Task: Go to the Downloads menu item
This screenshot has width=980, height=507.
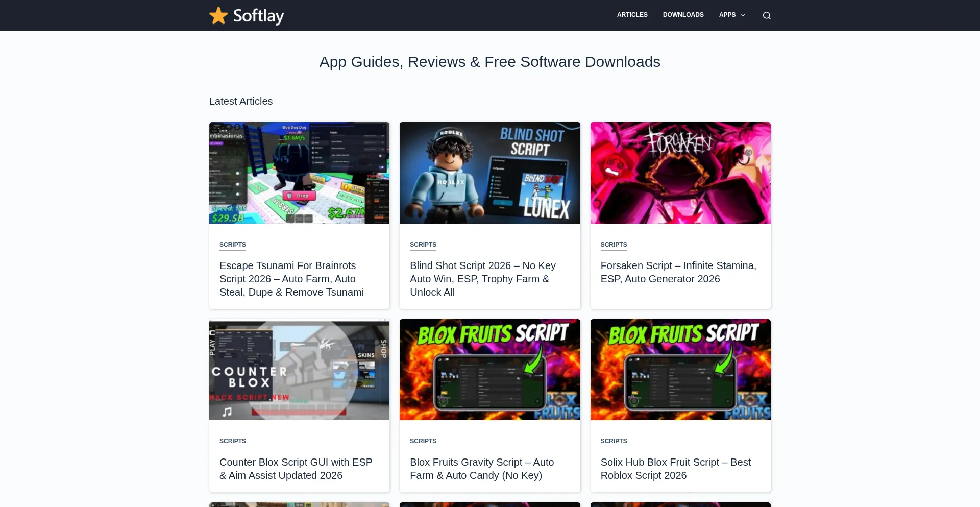Action: pos(683,15)
